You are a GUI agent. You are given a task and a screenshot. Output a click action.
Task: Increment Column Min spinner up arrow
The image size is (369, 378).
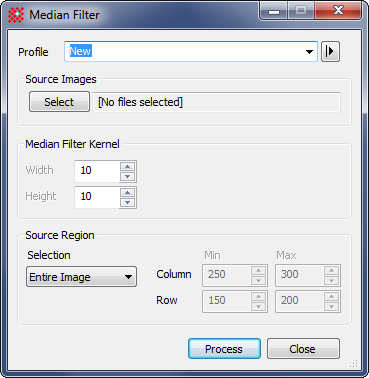click(x=259, y=270)
